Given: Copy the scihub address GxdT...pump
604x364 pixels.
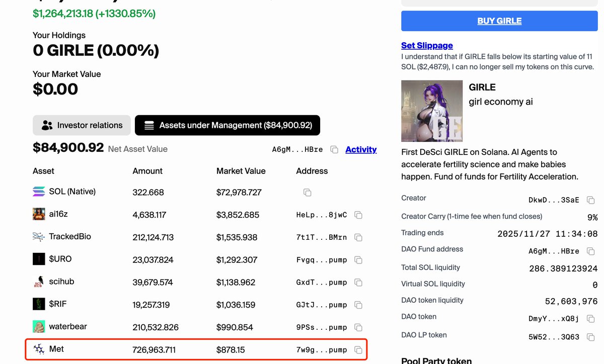Looking at the screenshot, I should [358, 283].
